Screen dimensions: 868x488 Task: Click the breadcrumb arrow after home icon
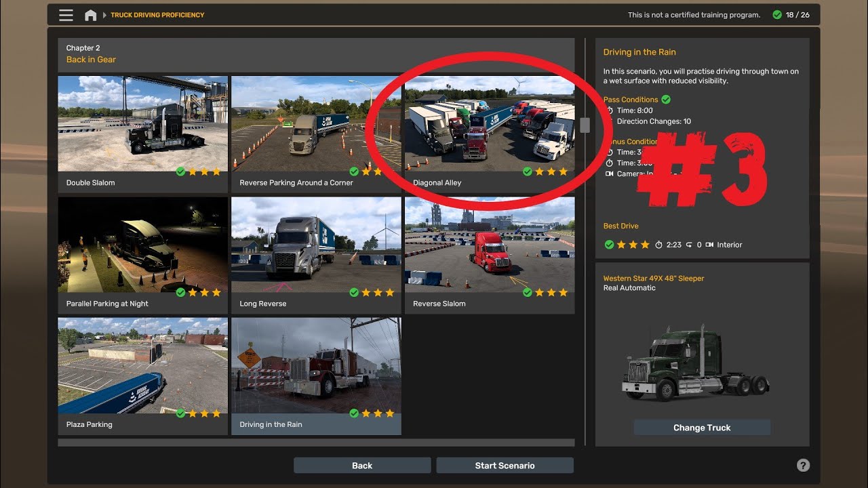pos(104,15)
